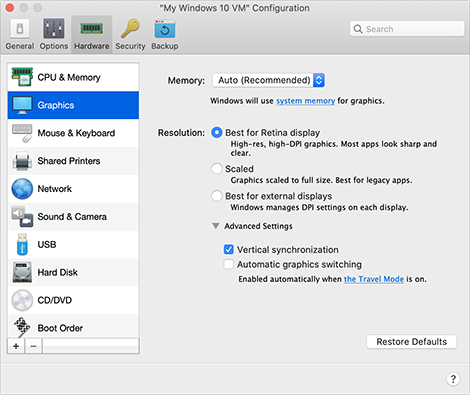
Task: Open the system memory link
Action: tap(305, 101)
